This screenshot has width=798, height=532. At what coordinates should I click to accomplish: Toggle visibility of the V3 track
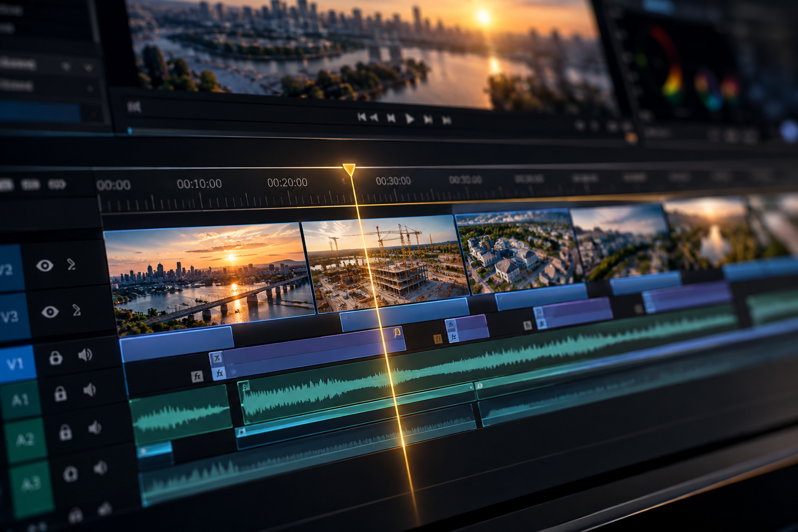tap(50, 311)
